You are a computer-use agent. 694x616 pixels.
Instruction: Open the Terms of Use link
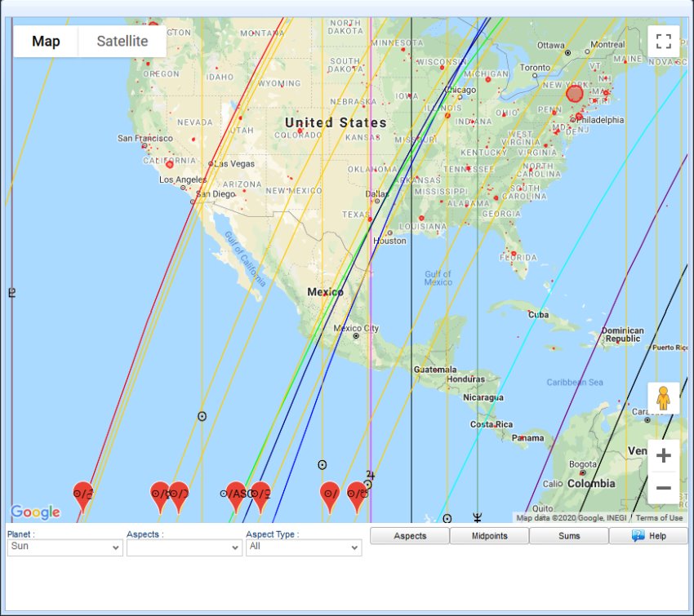click(659, 518)
